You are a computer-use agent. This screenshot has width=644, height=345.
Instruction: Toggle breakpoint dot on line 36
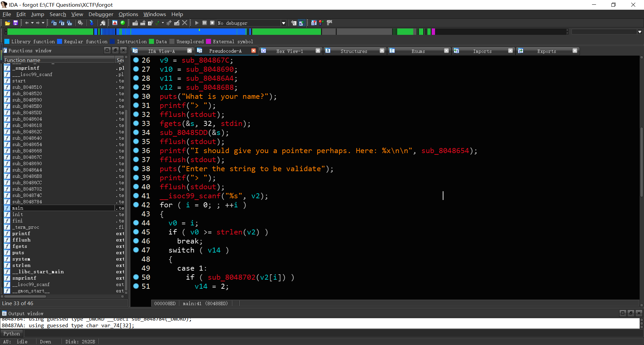pos(136,150)
